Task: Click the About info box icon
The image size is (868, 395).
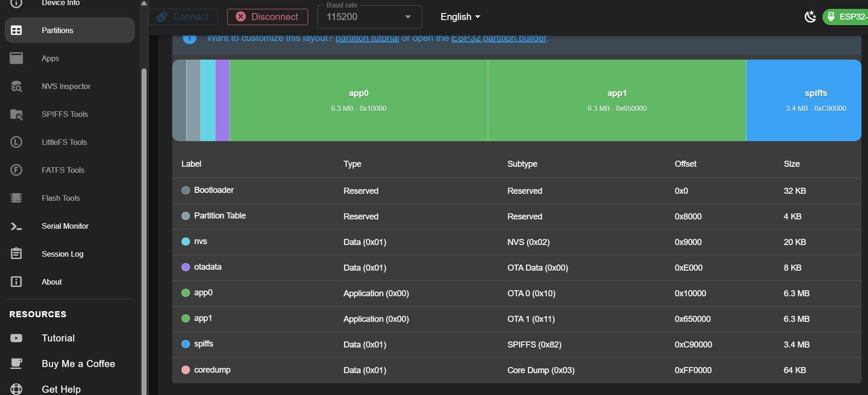Action: (x=16, y=282)
